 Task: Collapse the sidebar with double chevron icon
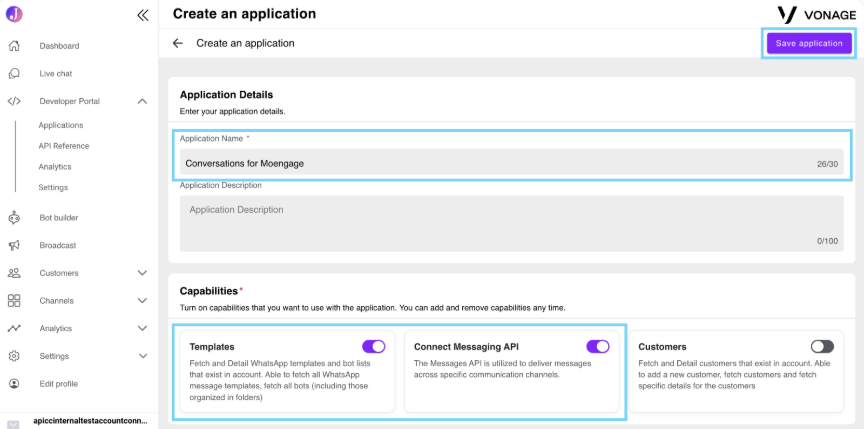click(143, 15)
